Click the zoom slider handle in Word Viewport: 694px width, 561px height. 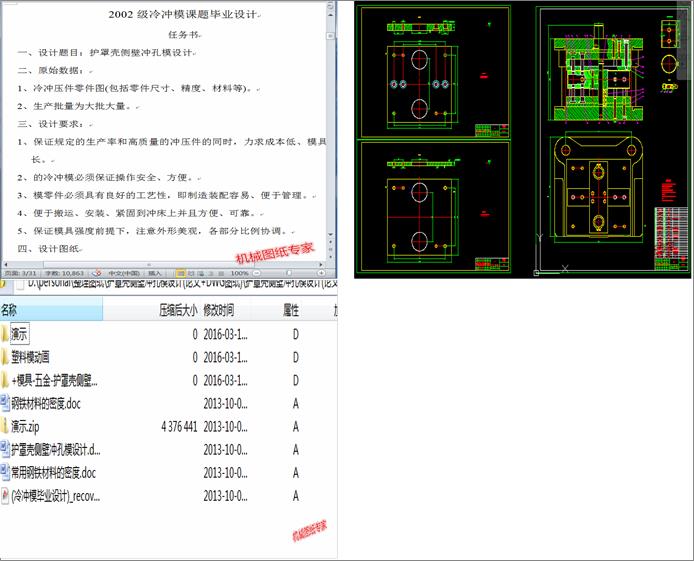click(x=289, y=273)
